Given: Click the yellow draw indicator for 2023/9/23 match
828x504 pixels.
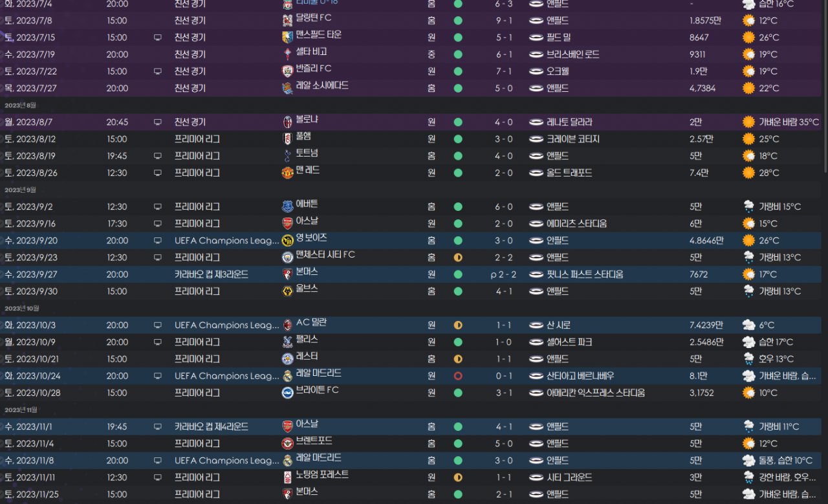Looking at the screenshot, I should [458, 257].
